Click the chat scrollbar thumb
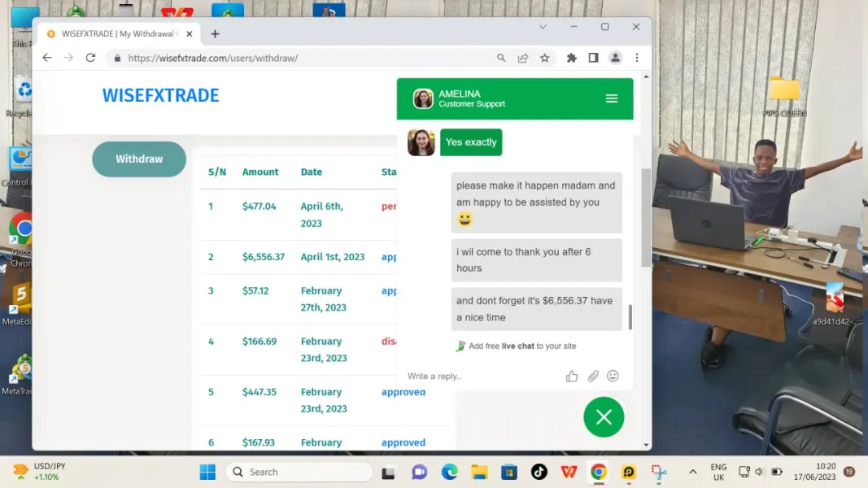The width and height of the screenshot is (868, 488). click(x=630, y=317)
